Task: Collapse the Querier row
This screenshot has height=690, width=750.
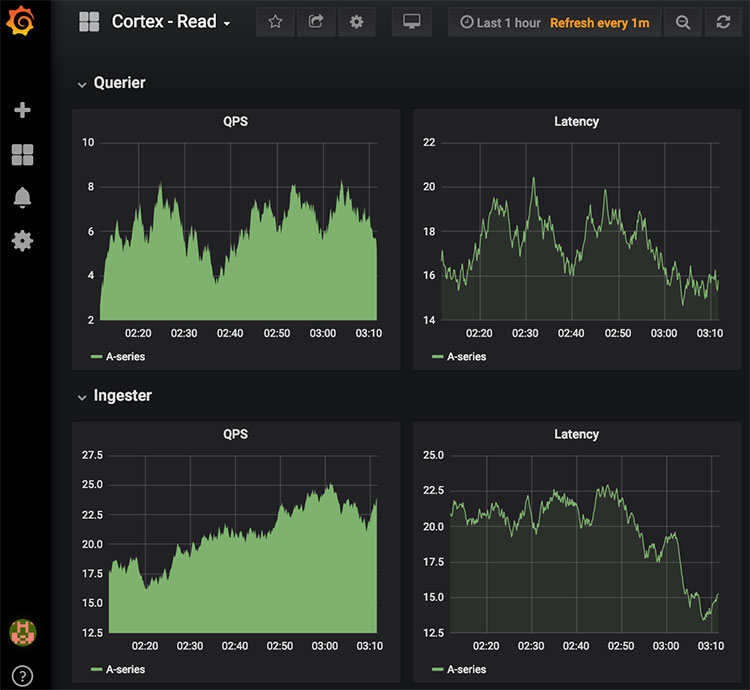Action: (111, 83)
